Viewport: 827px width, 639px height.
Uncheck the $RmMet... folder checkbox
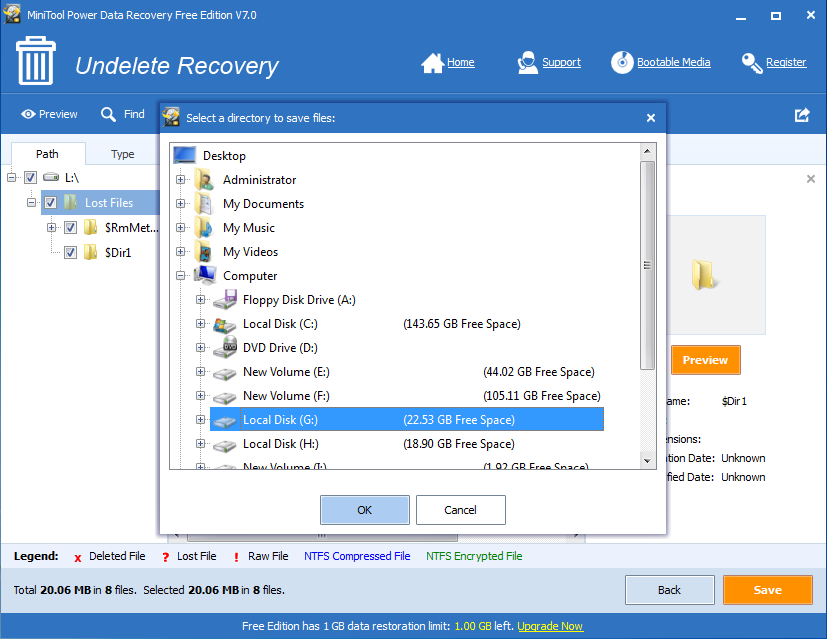[70, 228]
